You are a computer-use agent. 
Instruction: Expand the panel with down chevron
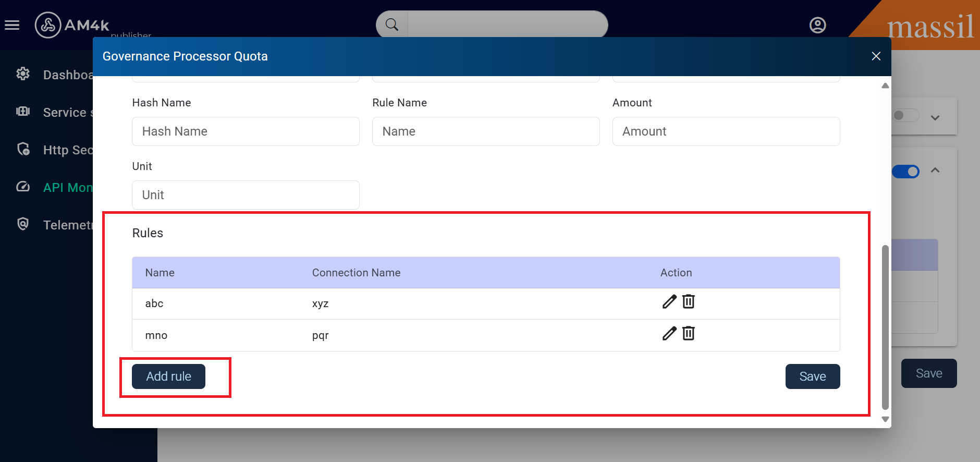tap(935, 118)
